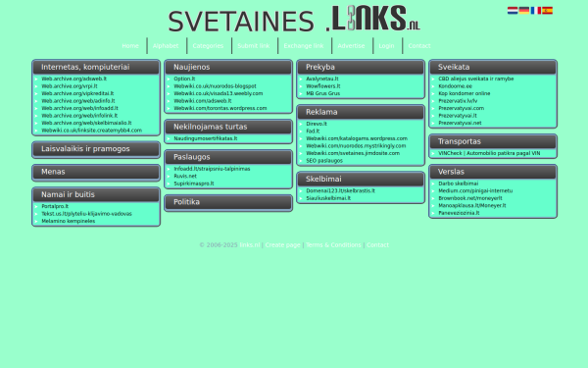Open Web.archive.org/vrpi.lt link
This screenshot has width=588, height=368.
70,86
